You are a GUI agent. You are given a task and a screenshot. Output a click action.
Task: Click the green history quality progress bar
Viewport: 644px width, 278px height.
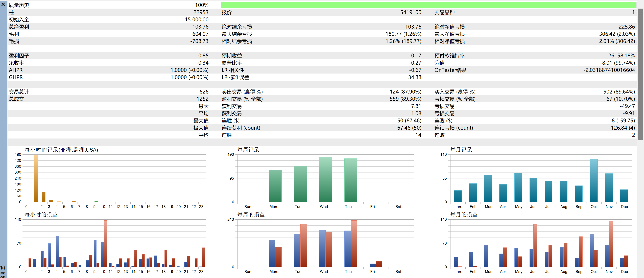428,5
